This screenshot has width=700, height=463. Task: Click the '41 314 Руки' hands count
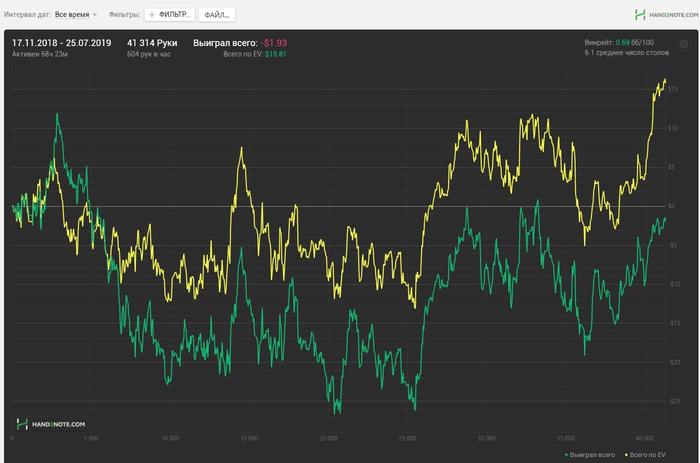[x=152, y=43]
